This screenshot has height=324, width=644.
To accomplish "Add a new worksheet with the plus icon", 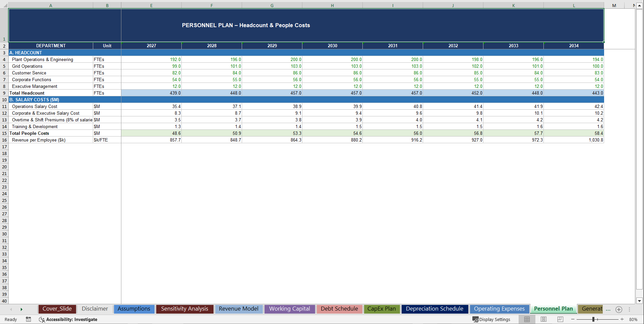I will click(x=619, y=309).
